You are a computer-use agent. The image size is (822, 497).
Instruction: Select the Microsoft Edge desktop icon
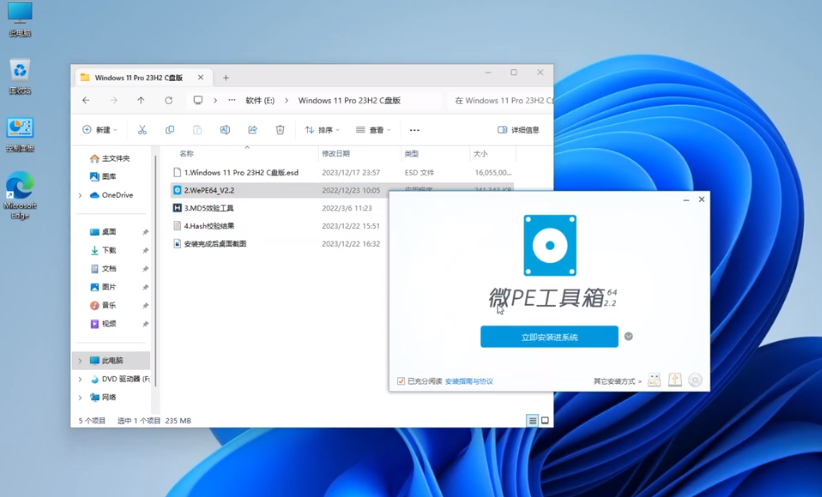coord(20,195)
